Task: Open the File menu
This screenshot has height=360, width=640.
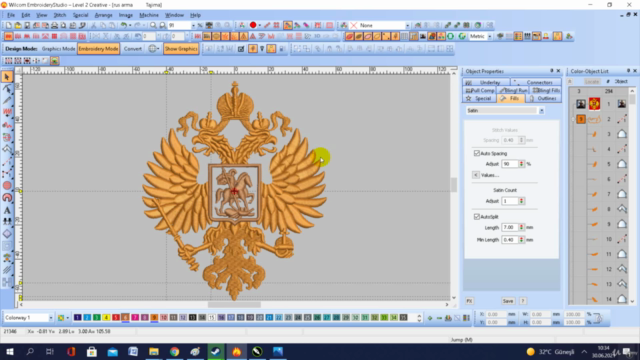Action: (x=11, y=15)
